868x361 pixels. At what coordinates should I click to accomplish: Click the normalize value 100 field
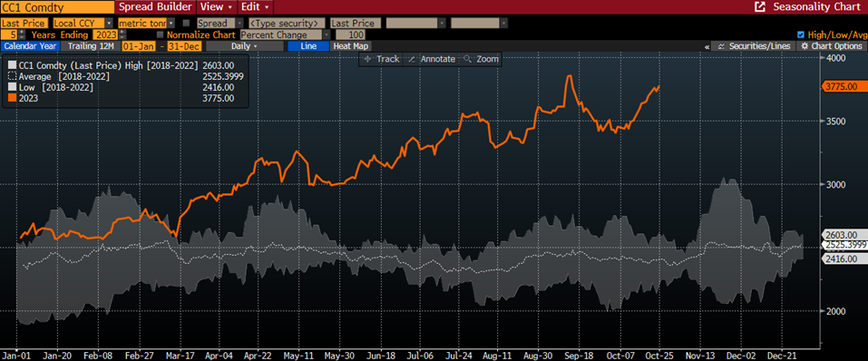[349, 34]
